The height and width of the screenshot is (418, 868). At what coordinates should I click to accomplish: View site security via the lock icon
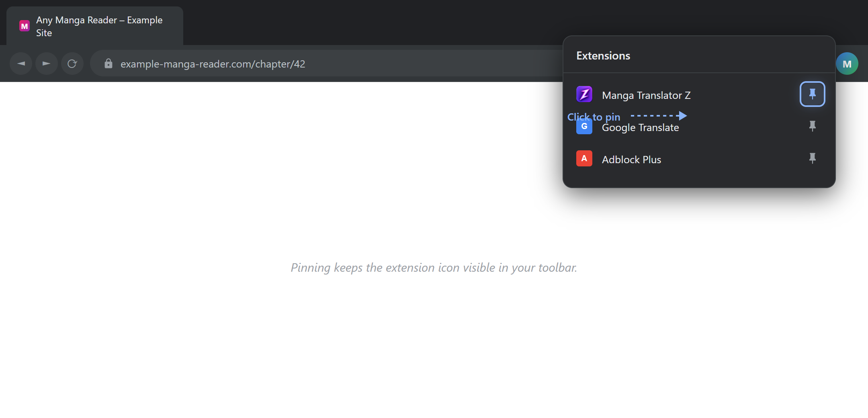coord(108,64)
